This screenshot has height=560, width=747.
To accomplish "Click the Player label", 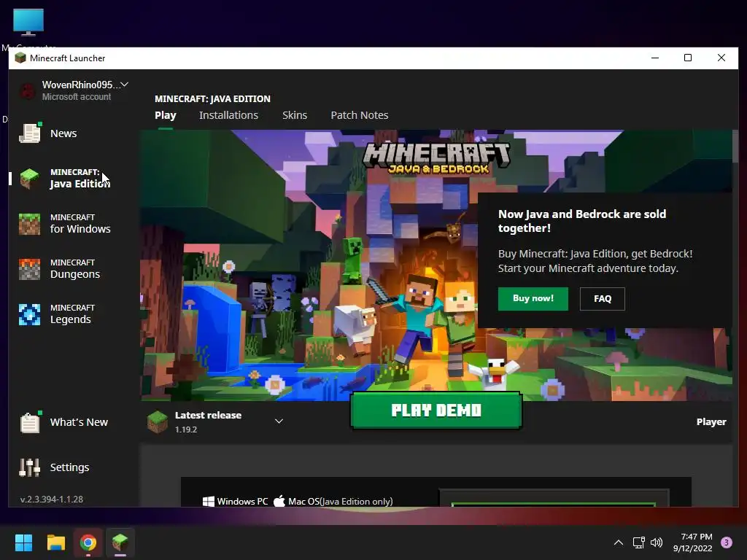I will [x=711, y=422].
